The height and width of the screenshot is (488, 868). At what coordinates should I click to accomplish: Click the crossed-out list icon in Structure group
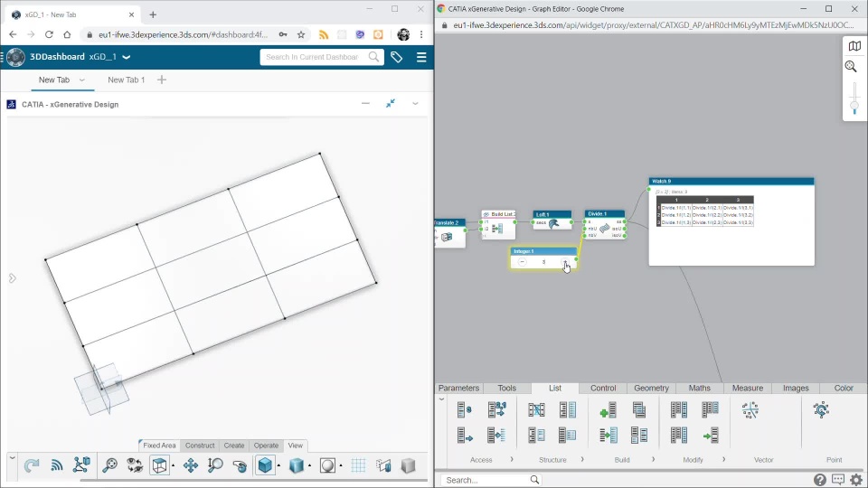click(x=536, y=410)
